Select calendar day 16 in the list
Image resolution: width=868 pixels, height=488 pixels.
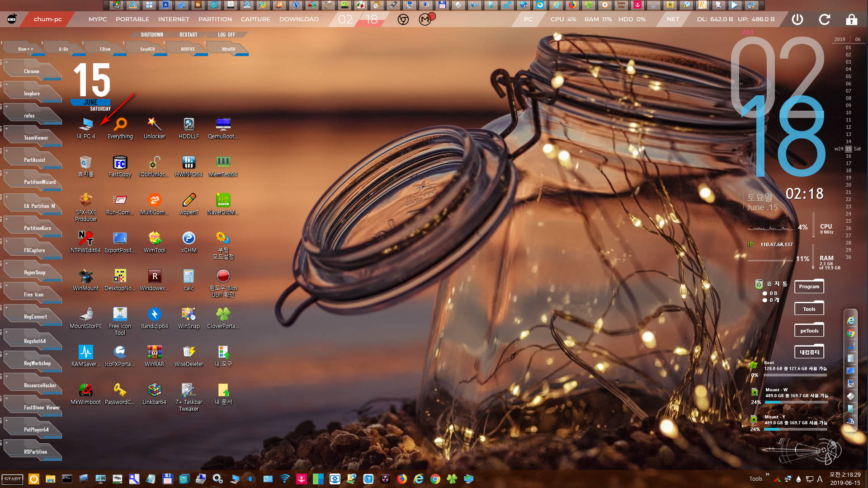coord(849,156)
